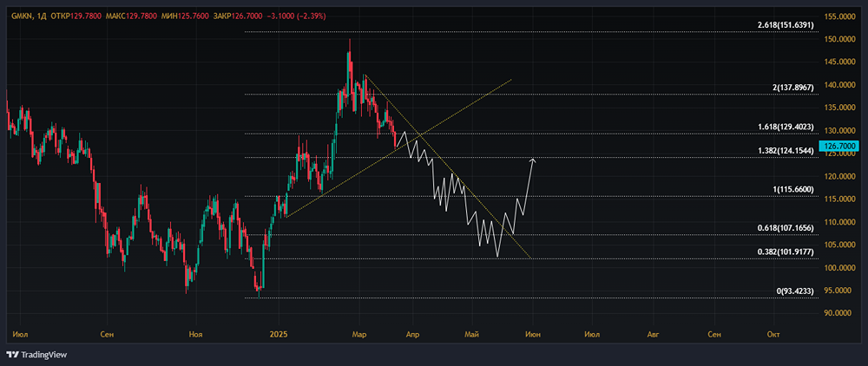
Task: Select the 0.618(107.1656) Fibonacci level
Action: pos(787,228)
